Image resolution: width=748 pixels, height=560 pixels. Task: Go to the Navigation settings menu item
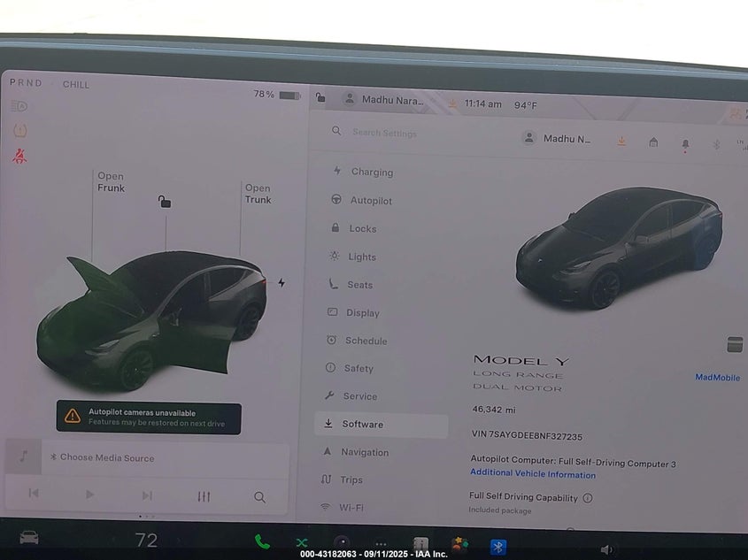(364, 452)
